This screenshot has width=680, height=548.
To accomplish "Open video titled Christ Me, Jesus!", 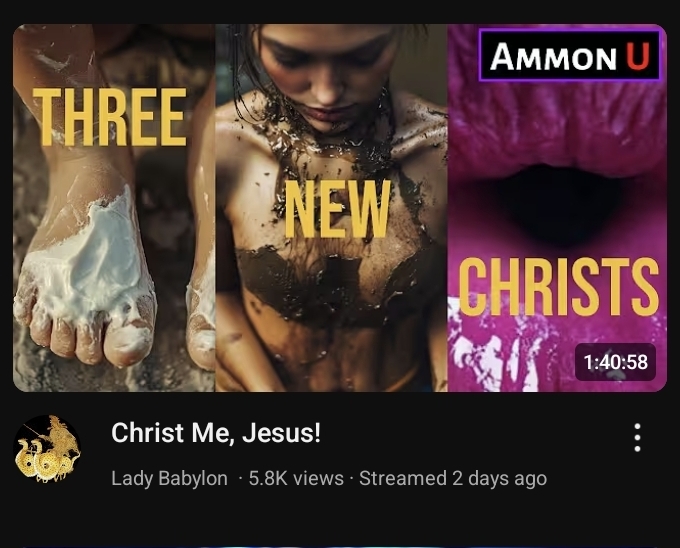I will (x=216, y=433).
